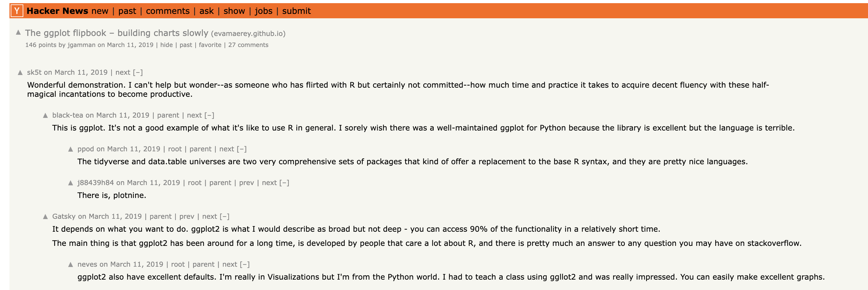Hide this story
Viewport: 868px width, 290px height.
click(x=167, y=45)
